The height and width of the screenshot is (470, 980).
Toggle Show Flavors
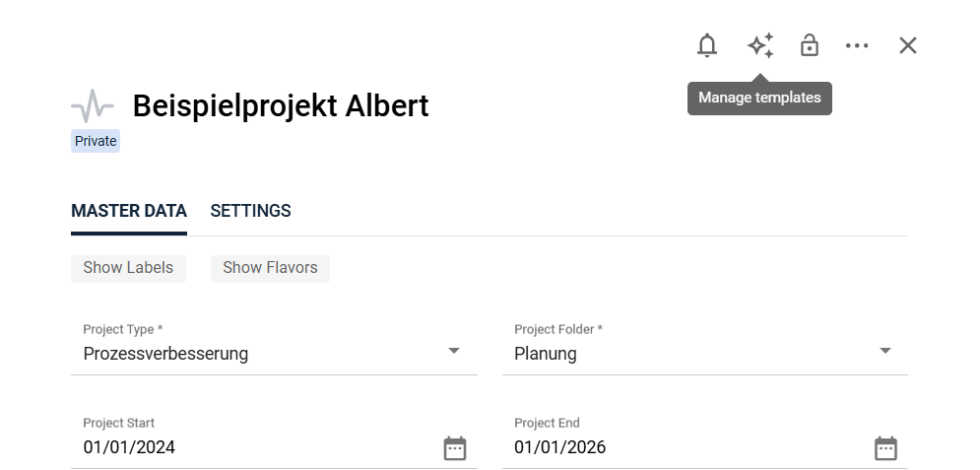tap(270, 268)
